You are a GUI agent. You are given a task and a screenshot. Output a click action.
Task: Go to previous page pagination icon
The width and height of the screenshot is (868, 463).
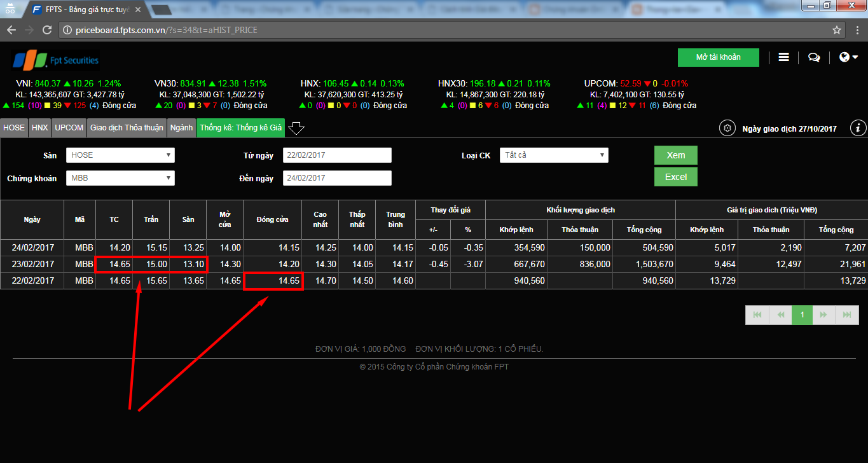[780, 315]
